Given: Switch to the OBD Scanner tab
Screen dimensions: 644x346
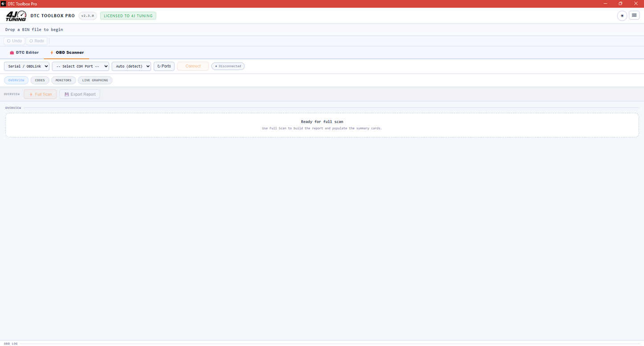Looking at the screenshot, I should point(67,53).
